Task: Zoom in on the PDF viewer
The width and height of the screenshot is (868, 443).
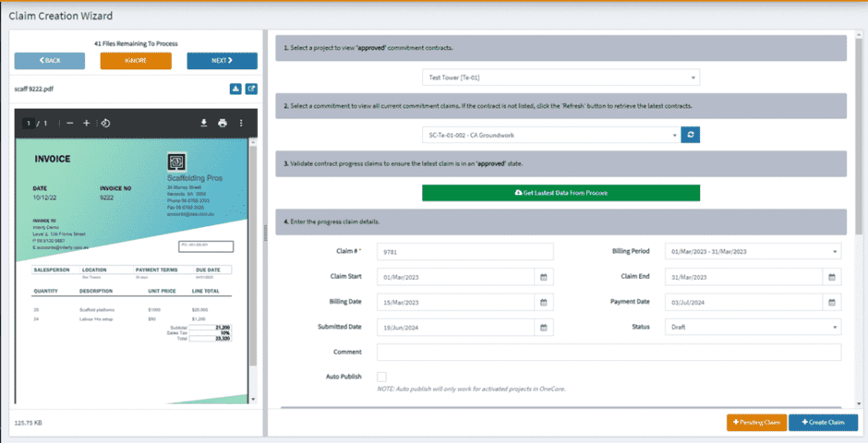Action: point(87,123)
